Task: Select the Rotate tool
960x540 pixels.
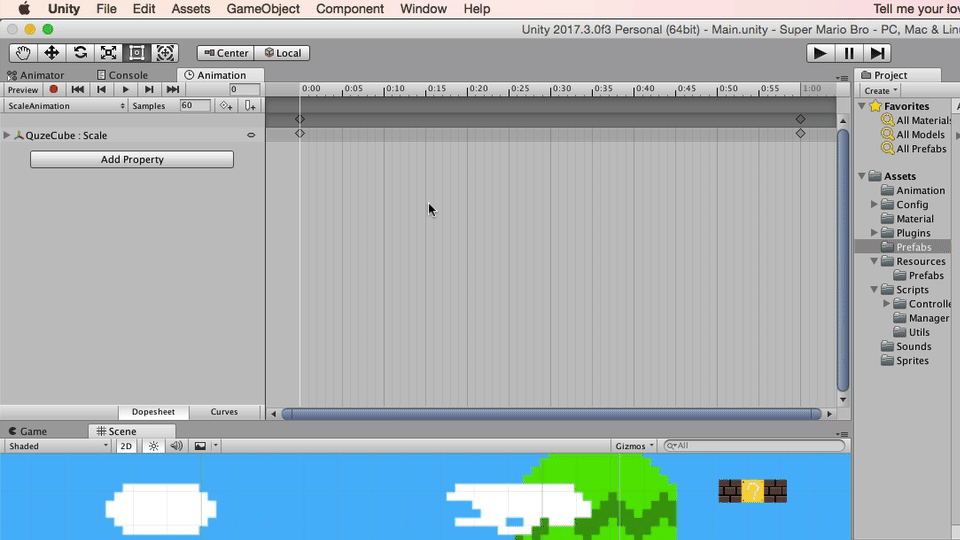Action: 80,53
